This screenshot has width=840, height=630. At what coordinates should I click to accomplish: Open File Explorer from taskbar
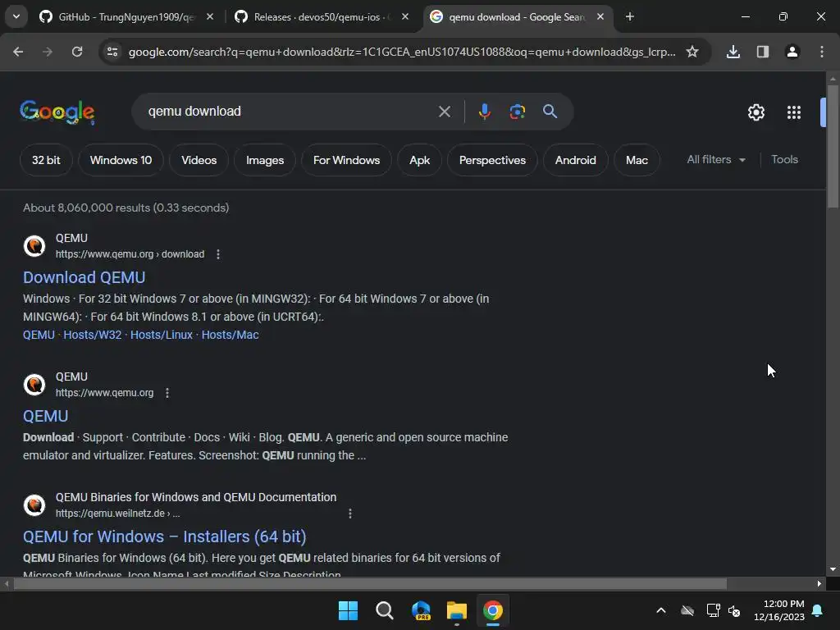(457, 610)
